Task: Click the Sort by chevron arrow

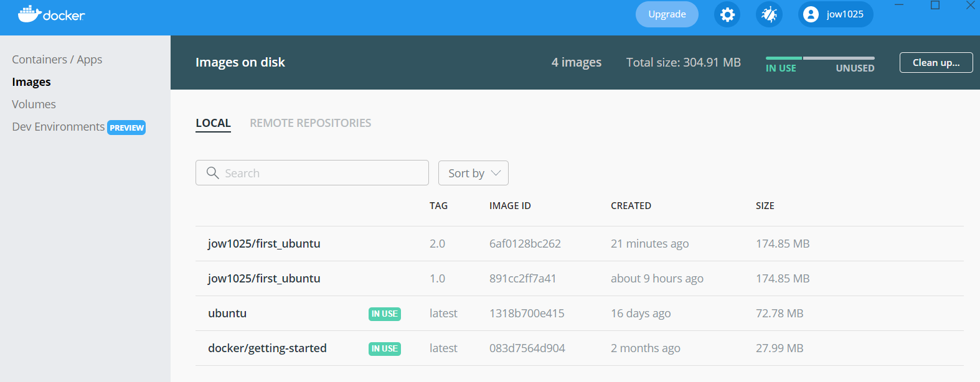Action: [496, 173]
